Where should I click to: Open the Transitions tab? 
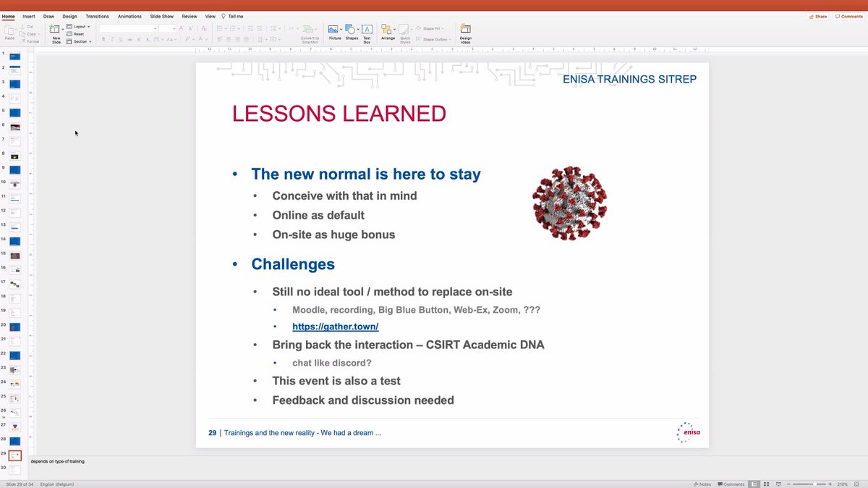[x=98, y=16]
